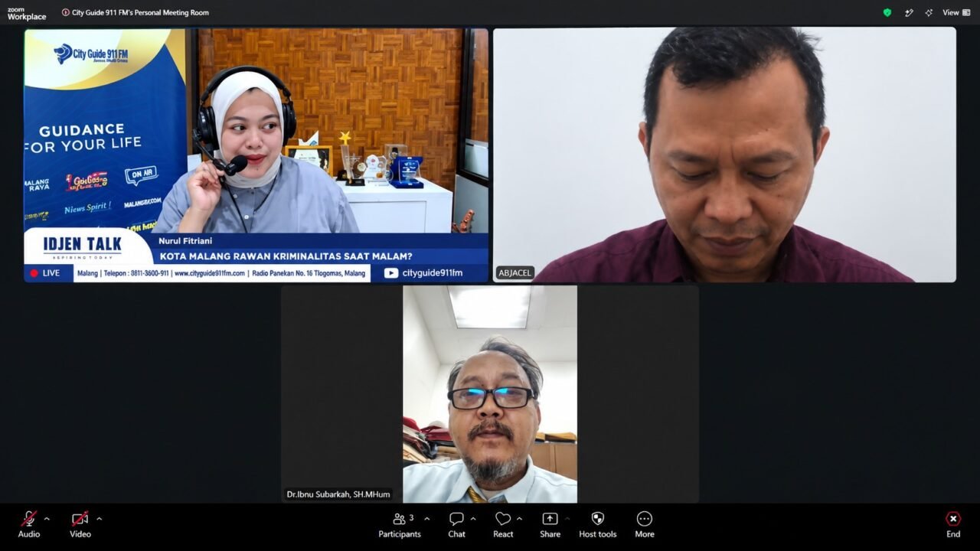Expand the arrow next to Participants
Screen dimensions: 980x551
pyautogui.click(x=426, y=519)
